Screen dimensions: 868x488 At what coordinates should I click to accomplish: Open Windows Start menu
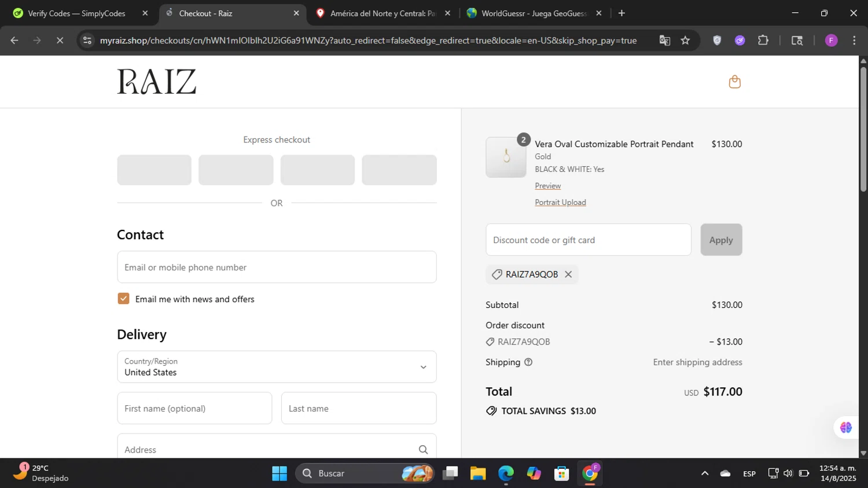click(x=279, y=474)
